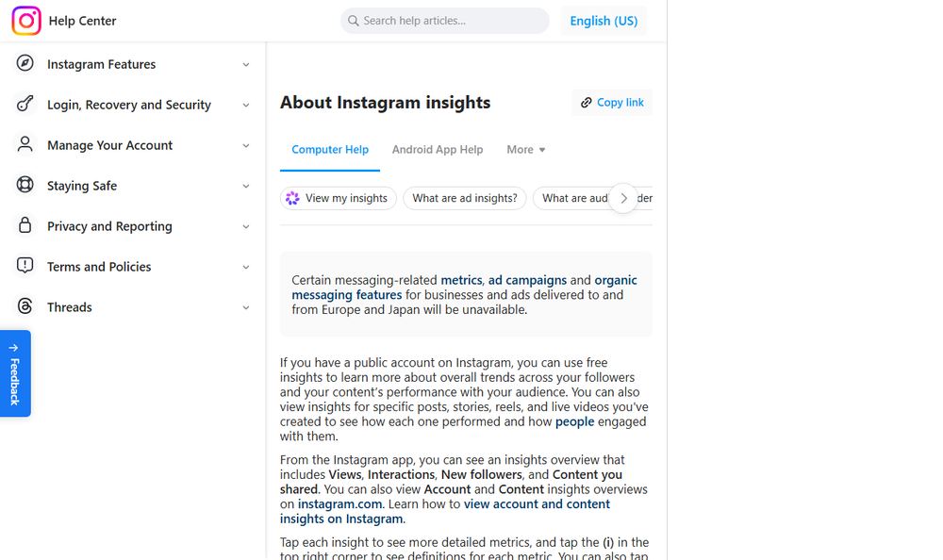Expand the Terms and Policies chevron
Viewport: 943px width, 560px height.
click(246, 267)
